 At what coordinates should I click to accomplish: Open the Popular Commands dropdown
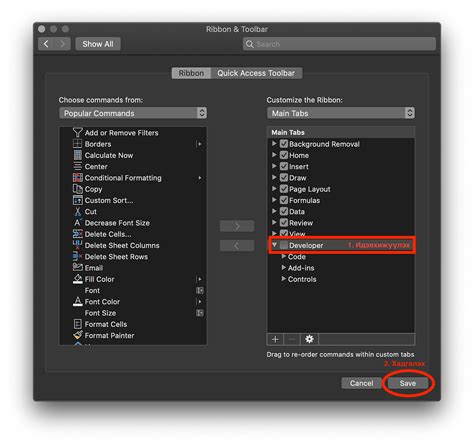133,113
